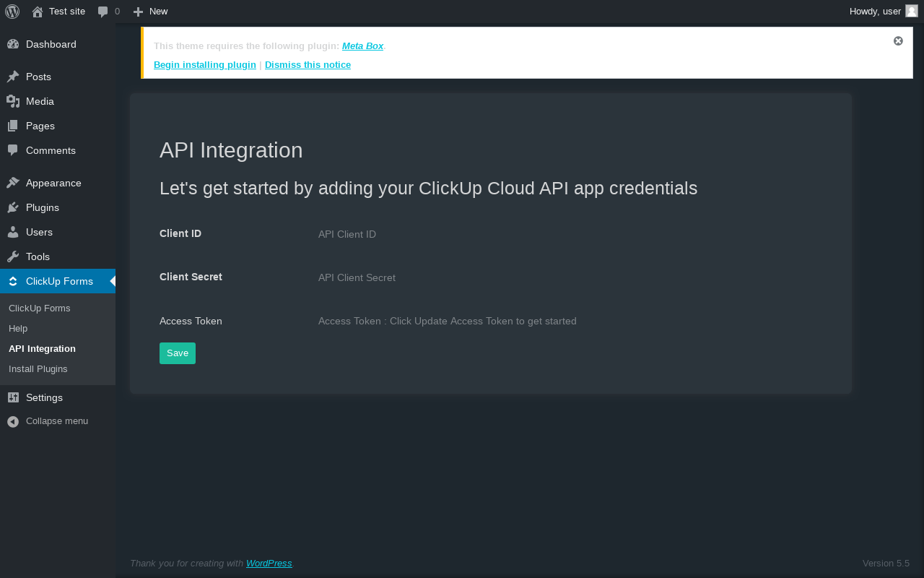Viewport: 924px width, 578px height.
Task: Click the Version 5.5 footer text
Action: (886, 564)
